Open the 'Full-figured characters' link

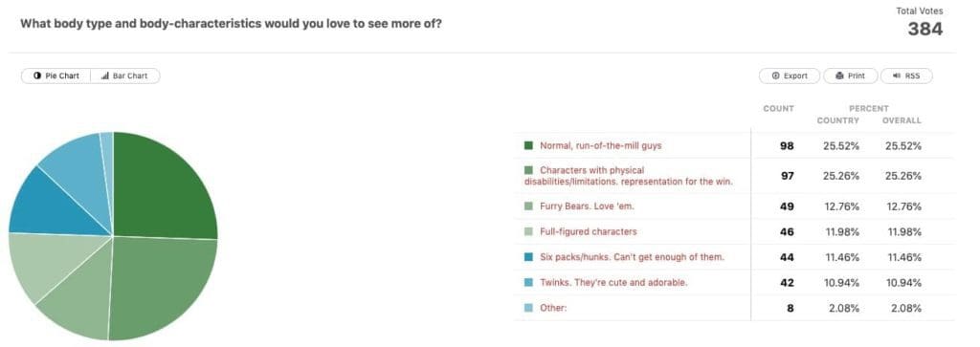click(x=589, y=231)
